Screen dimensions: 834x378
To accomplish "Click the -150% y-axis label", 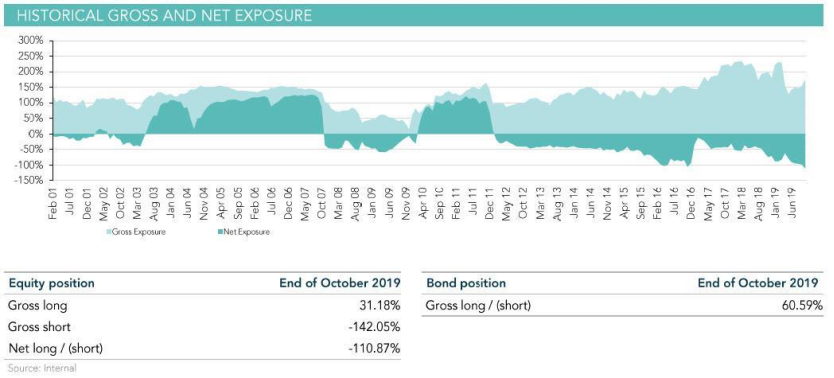I will pos(30,181).
